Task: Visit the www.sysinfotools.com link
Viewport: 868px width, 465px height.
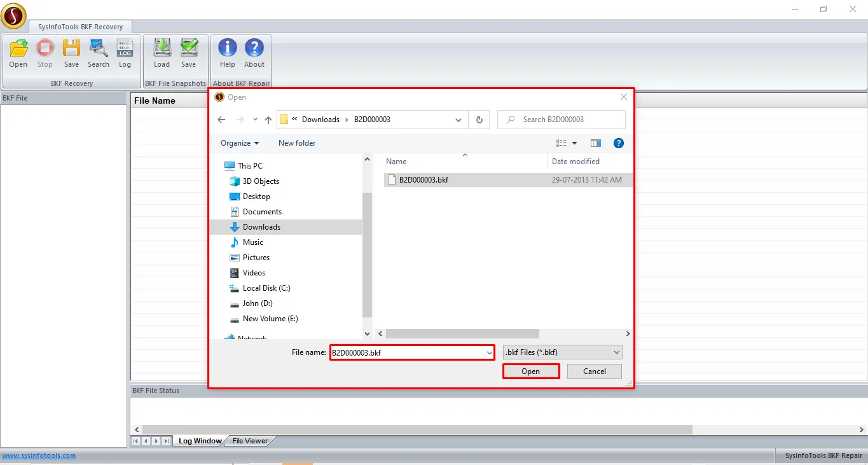Action: (39, 455)
